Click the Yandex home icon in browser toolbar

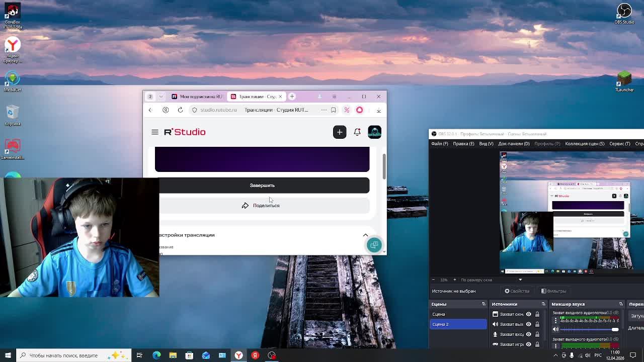tap(166, 110)
